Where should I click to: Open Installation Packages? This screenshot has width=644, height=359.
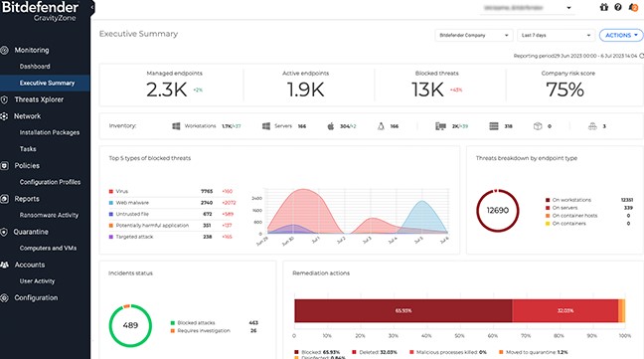coord(50,132)
